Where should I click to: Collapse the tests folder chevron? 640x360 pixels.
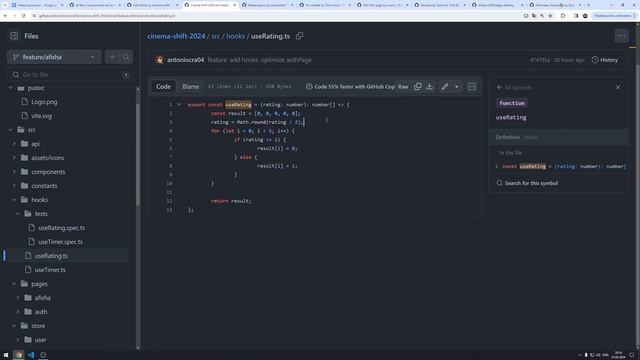pos(18,214)
